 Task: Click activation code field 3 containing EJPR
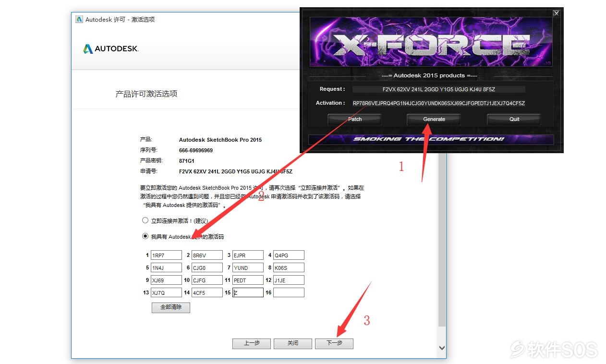(x=248, y=255)
